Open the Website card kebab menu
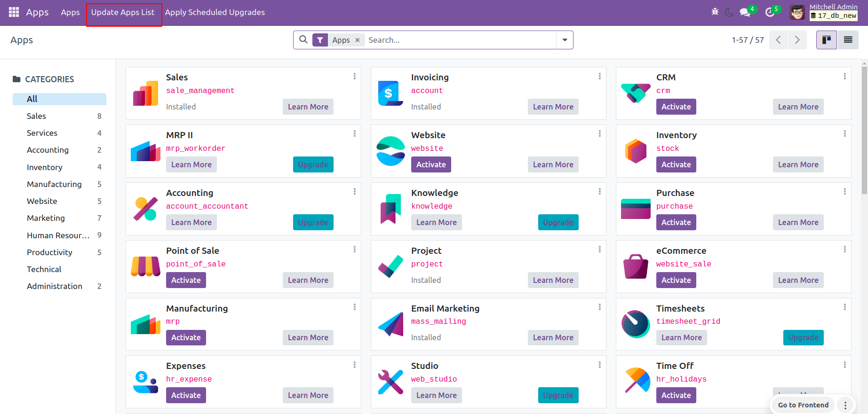This screenshot has width=868, height=414. point(600,134)
